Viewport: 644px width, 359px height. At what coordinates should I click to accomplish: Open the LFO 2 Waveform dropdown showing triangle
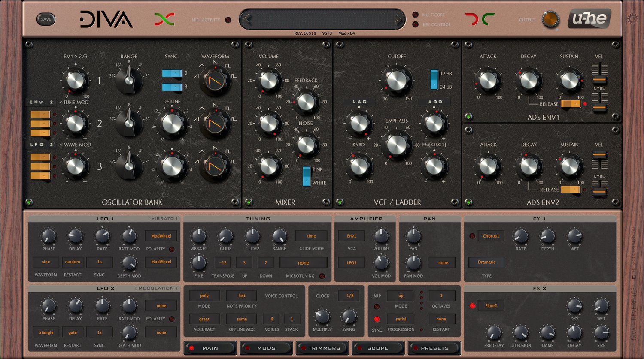(x=46, y=332)
